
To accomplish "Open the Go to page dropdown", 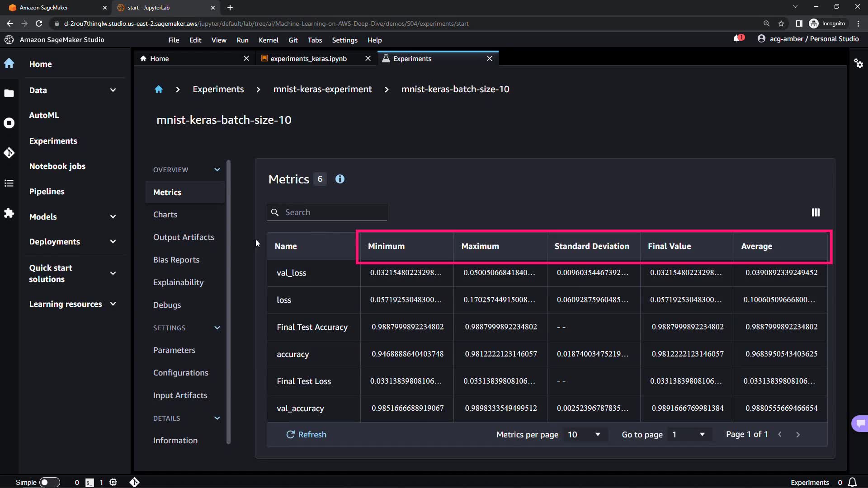I will [x=688, y=434].
